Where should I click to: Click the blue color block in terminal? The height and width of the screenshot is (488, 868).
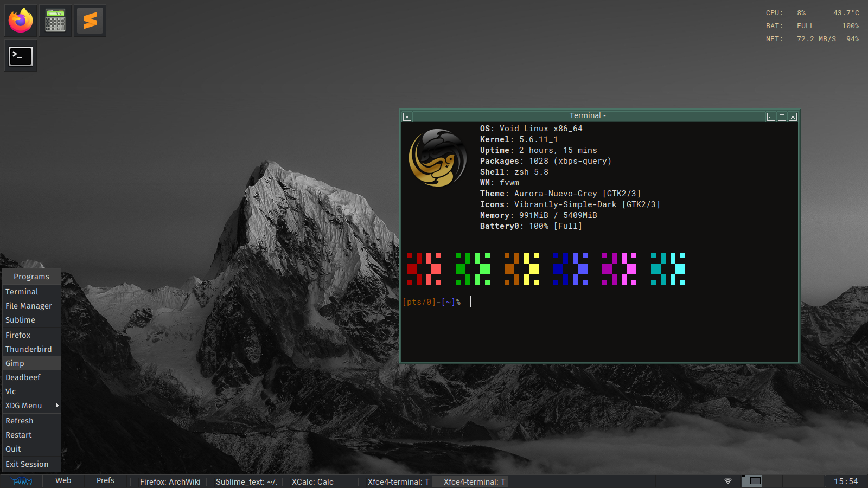coord(571,269)
